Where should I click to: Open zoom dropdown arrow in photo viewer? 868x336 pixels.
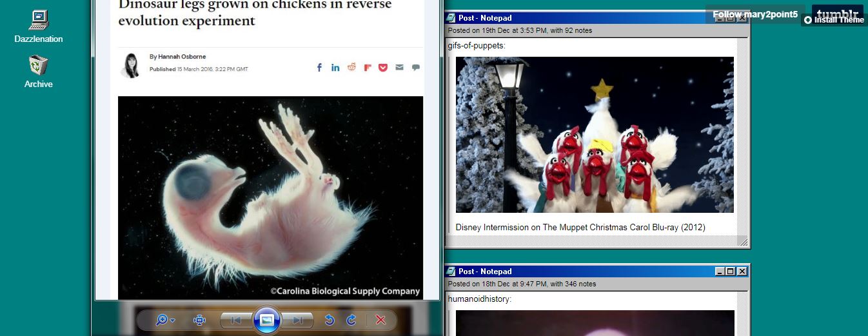[x=173, y=321]
